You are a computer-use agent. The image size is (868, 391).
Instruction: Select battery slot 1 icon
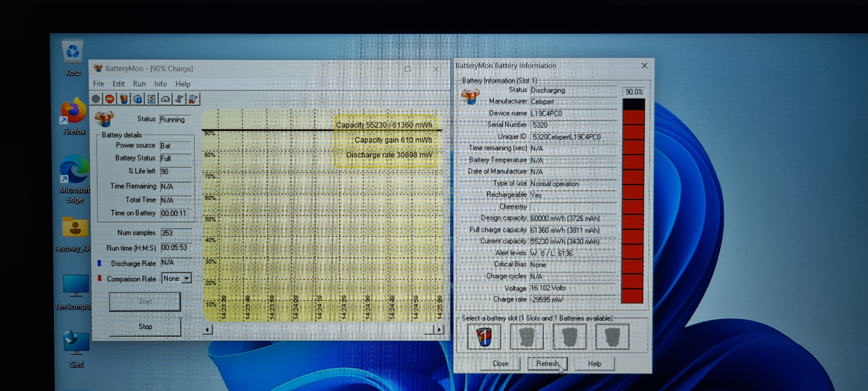click(484, 337)
